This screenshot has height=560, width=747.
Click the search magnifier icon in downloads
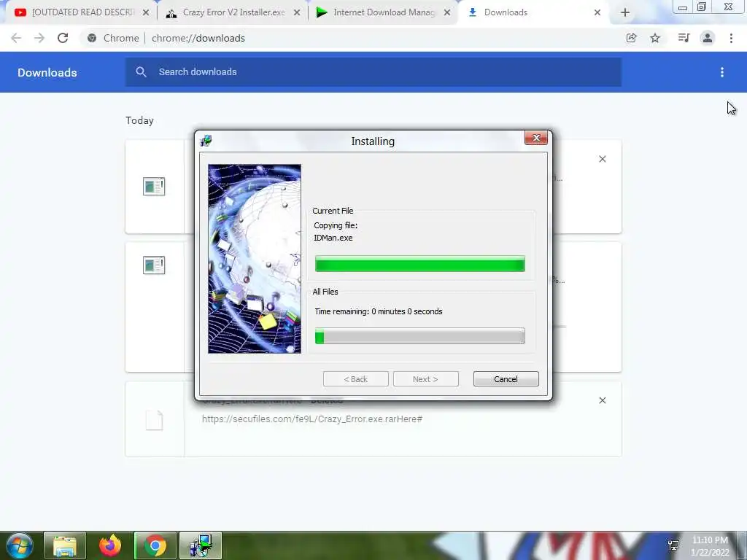(x=141, y=72)
